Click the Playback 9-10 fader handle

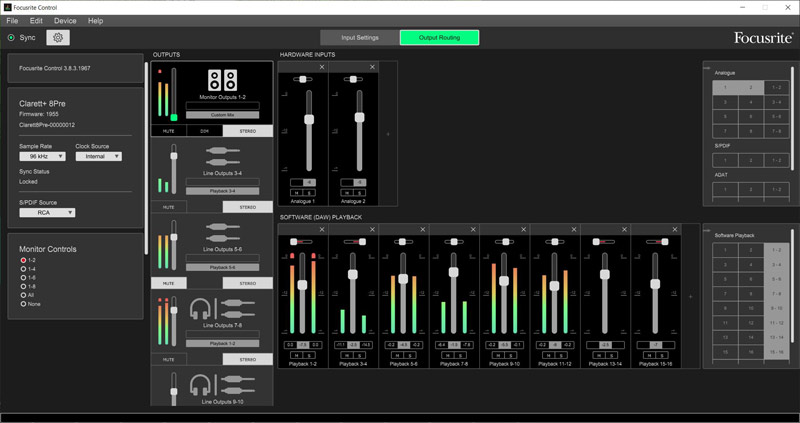click(504, 281)
